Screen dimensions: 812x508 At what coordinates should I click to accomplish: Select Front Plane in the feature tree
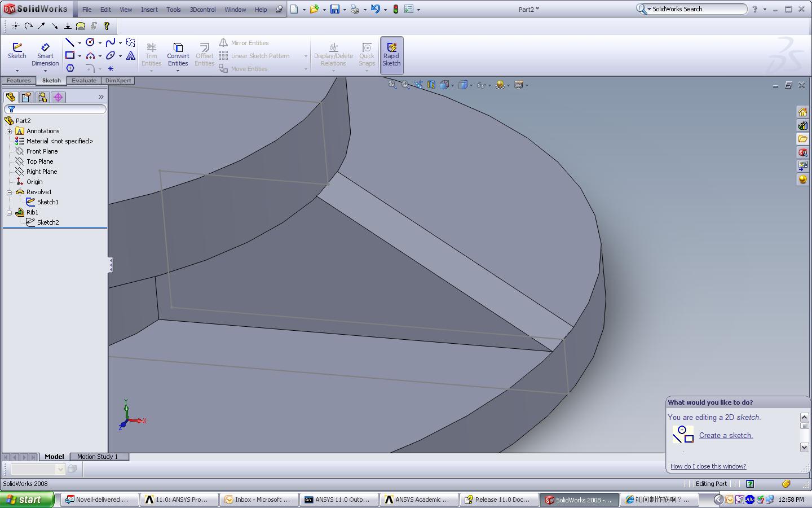[42, 151]
